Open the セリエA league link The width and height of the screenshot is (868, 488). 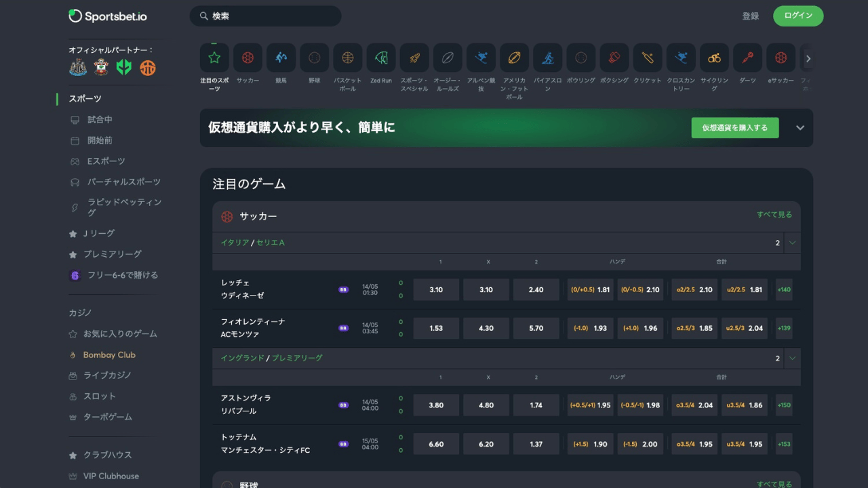271,243
